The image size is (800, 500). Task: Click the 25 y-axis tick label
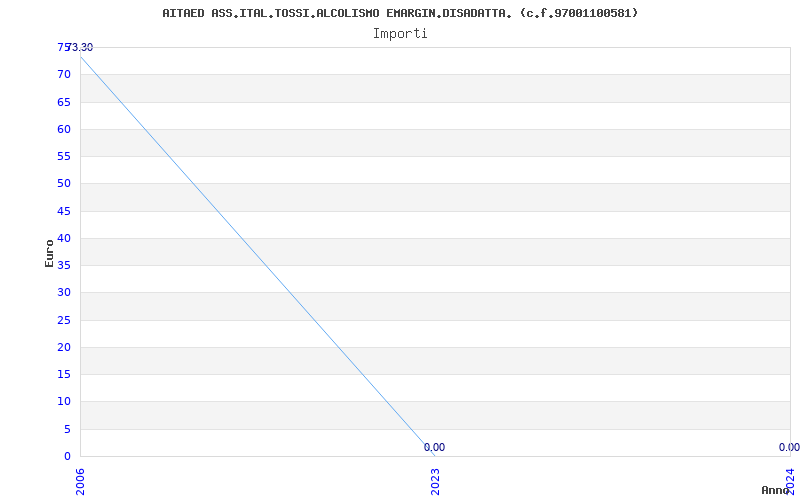(64, 320)
